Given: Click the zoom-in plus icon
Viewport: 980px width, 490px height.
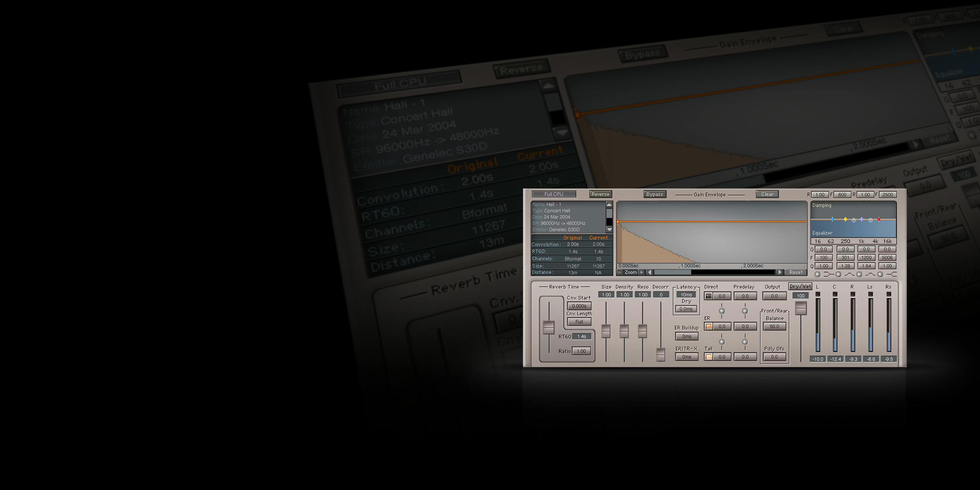Looking at the screenshot, I should pyautogui.click(x=641, y=272).
